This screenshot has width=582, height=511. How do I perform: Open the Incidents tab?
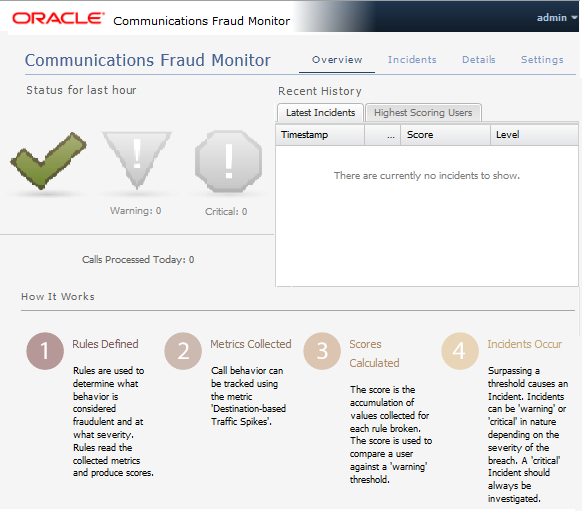point(412,60)
